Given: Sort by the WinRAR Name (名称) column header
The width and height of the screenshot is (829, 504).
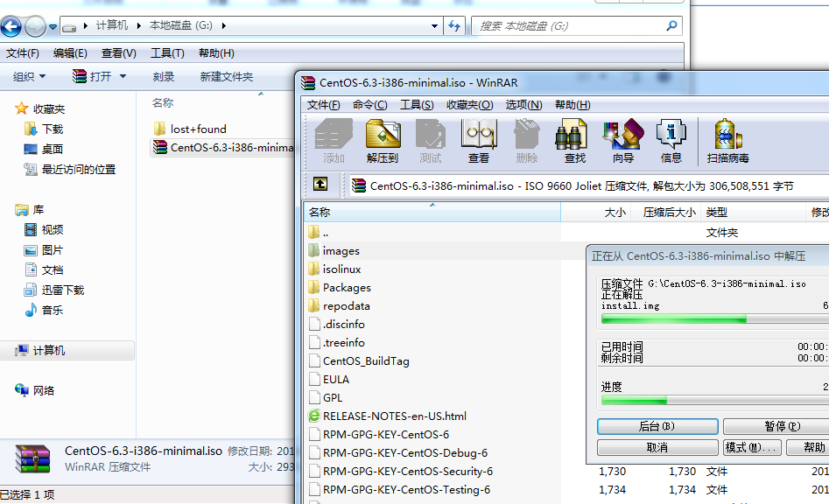Looking at the screenshot, I should pos(432,213).
